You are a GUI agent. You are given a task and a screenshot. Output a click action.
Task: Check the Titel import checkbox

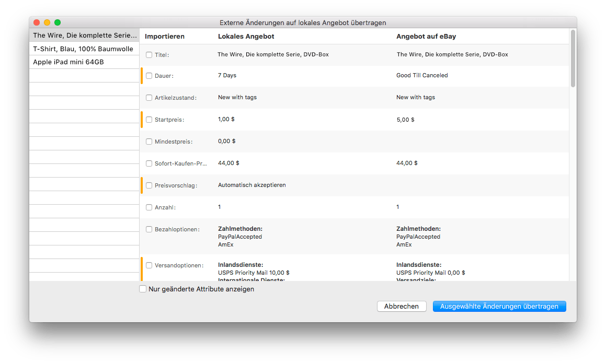(149, 55)
